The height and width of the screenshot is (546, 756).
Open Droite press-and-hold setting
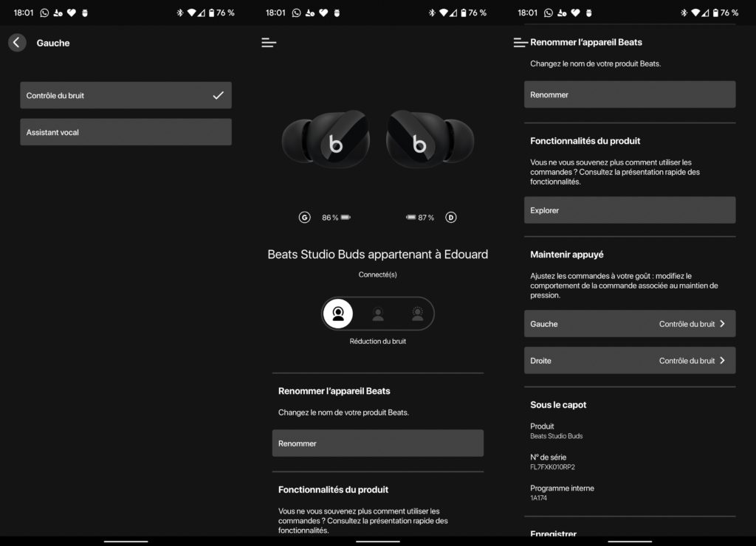coord(630,361)
